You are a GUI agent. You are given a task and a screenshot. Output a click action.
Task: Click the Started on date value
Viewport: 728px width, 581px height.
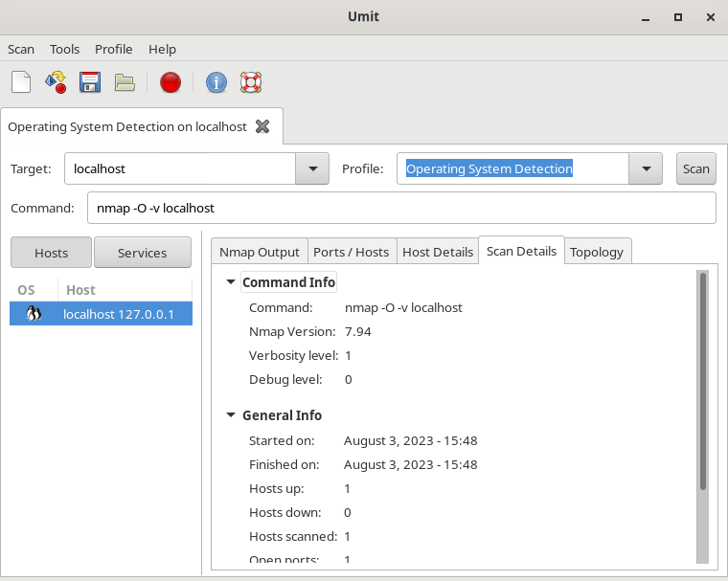[x=410, y=440]
